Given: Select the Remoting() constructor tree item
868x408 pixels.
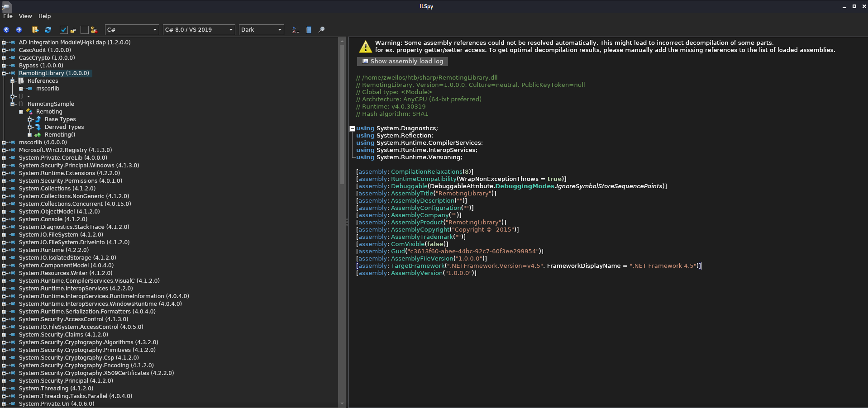Looking at the screenshot, I should pyautogui.click(x=60, y=135).
